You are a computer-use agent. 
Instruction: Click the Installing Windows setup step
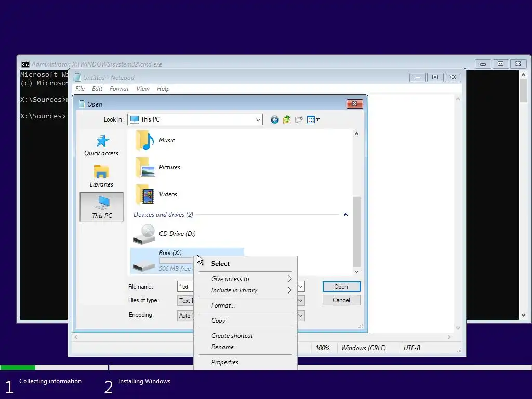(x=144, y=381)
